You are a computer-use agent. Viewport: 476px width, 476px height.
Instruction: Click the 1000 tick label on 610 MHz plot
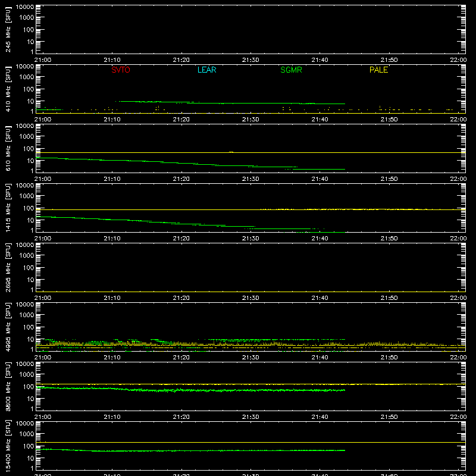[27, 136]
